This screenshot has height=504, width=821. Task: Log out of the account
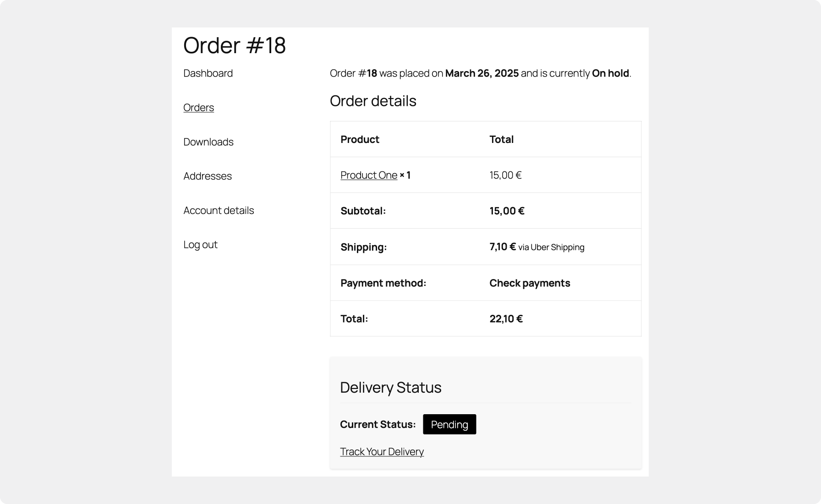[200, 244]
